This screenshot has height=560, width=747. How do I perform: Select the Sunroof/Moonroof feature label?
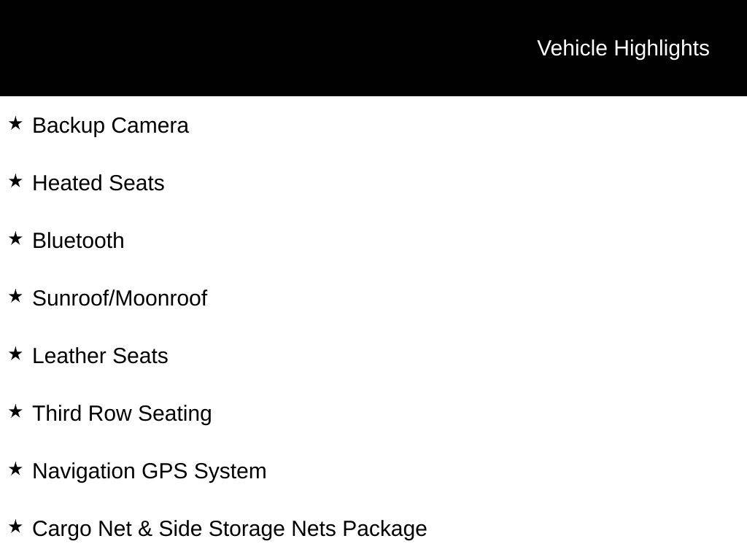point(120,298)
